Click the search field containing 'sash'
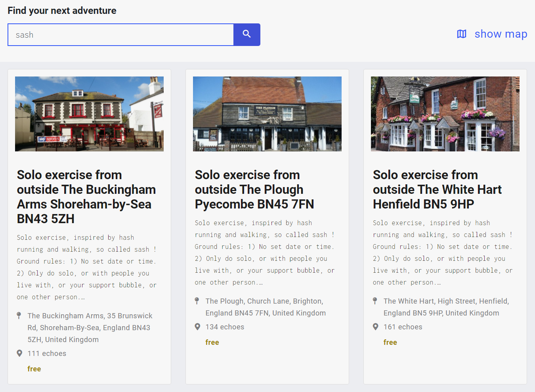This screenshot has width=535, height=392. click(121, 35)
